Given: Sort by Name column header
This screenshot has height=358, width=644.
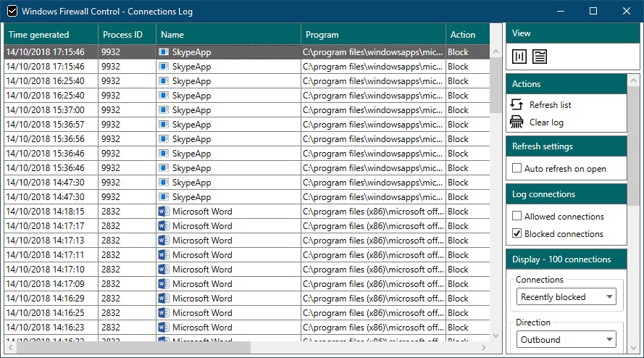Looking at the screenshot, I should pos(228,34).
